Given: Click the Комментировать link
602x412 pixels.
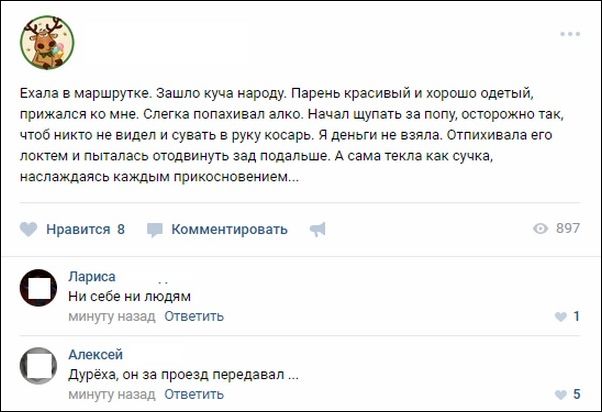Looking at the screenshot, I should pyautogui.click(x=229, y=229).
